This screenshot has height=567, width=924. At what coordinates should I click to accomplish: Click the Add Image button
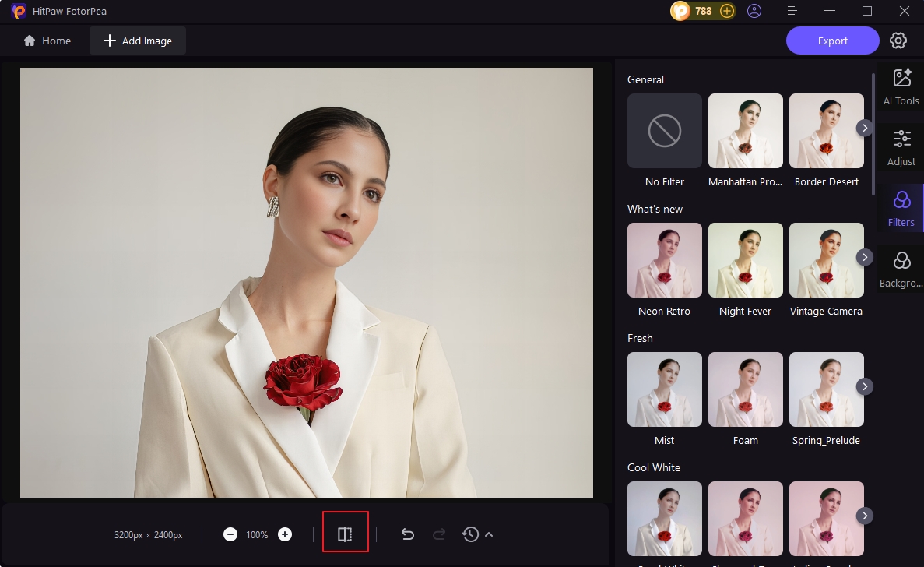click(138, 40)
